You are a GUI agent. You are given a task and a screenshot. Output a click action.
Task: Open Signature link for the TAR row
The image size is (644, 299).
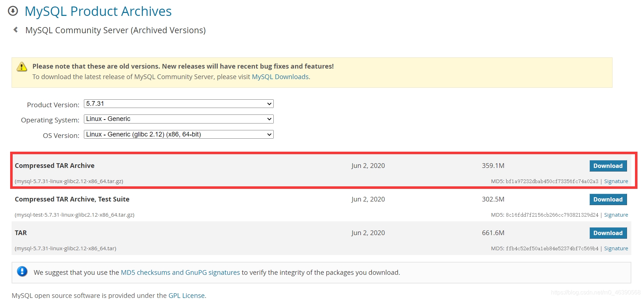tap(616, 248)
